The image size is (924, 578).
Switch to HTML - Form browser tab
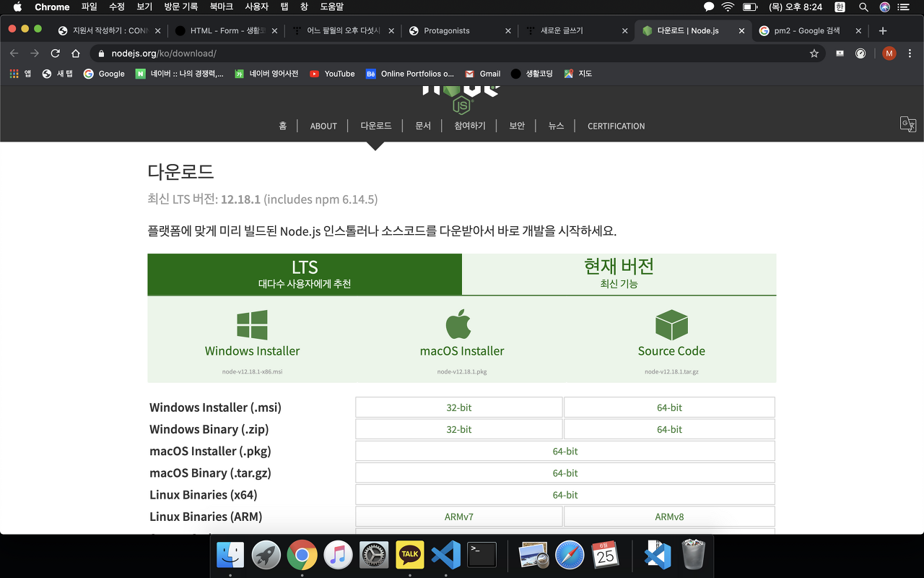pyautogui.click(x=228, y=31)
